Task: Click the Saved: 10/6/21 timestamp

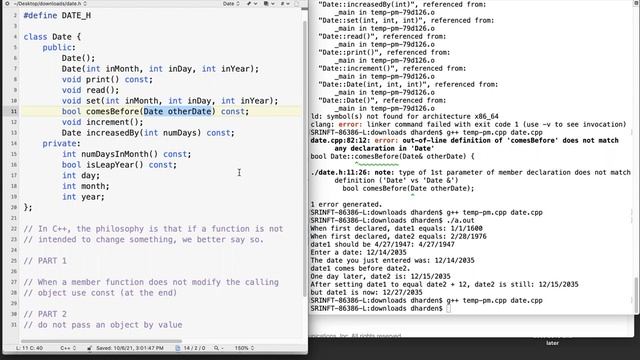Action: tap(130, 348)
